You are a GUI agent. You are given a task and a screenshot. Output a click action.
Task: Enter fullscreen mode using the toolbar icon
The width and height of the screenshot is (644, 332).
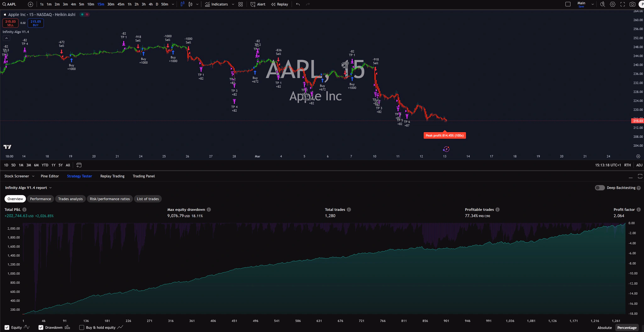tap(622, 4)
